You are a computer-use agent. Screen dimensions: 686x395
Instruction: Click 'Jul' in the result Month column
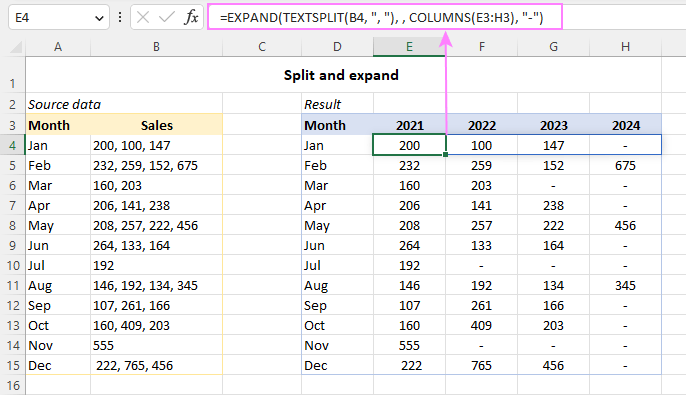point(337,266)
